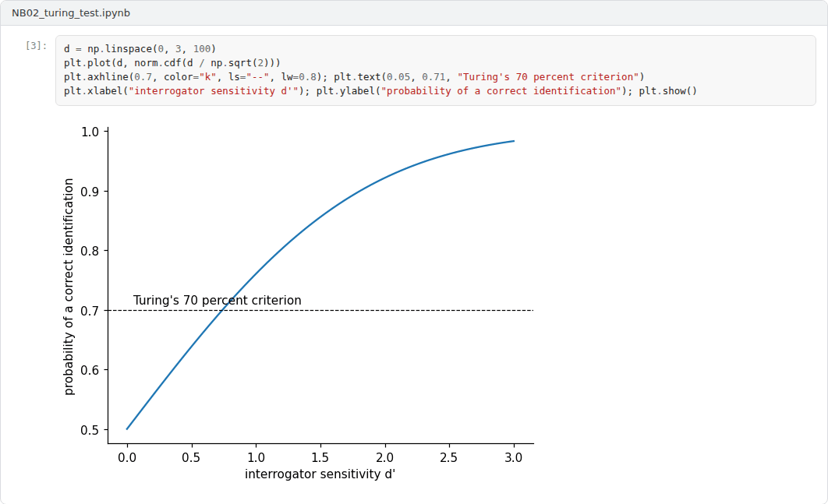Screen dimensions: 828x504
Task: Click the NB02_turing_test.ipynb notebook title
Action: coord(71,12)
